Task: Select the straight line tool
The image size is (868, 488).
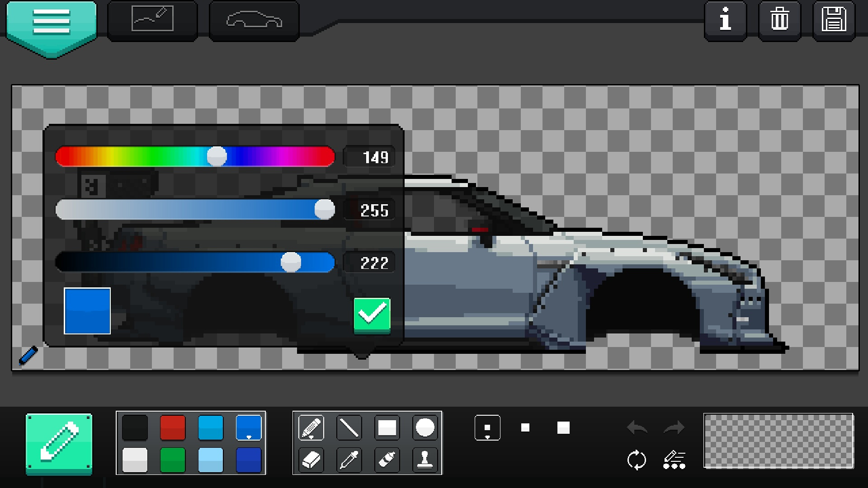Action: (349, 427)
